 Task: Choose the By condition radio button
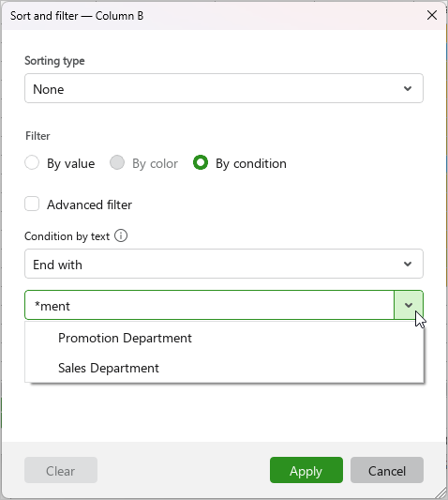[x=201, y=162]
